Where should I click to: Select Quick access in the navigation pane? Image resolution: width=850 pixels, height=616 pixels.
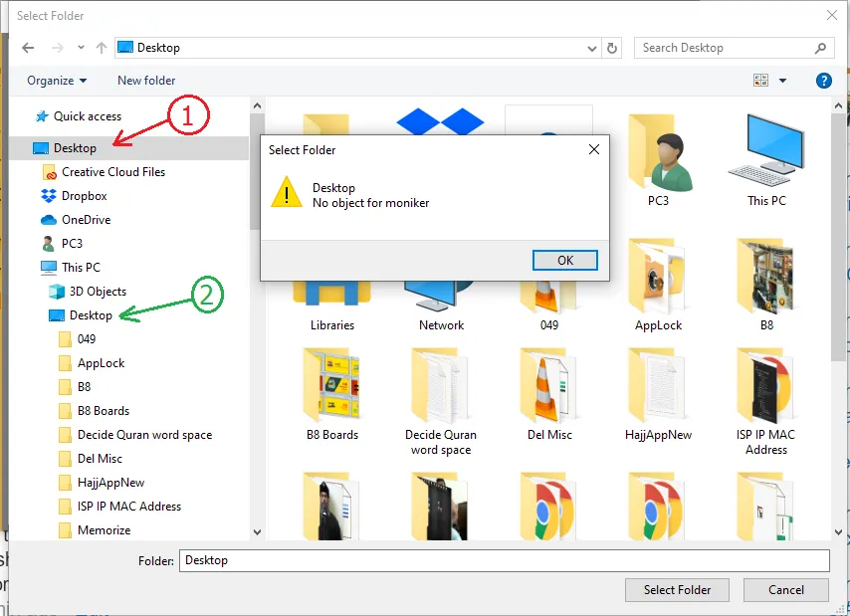pyautogui.click(x=80, y=116)
